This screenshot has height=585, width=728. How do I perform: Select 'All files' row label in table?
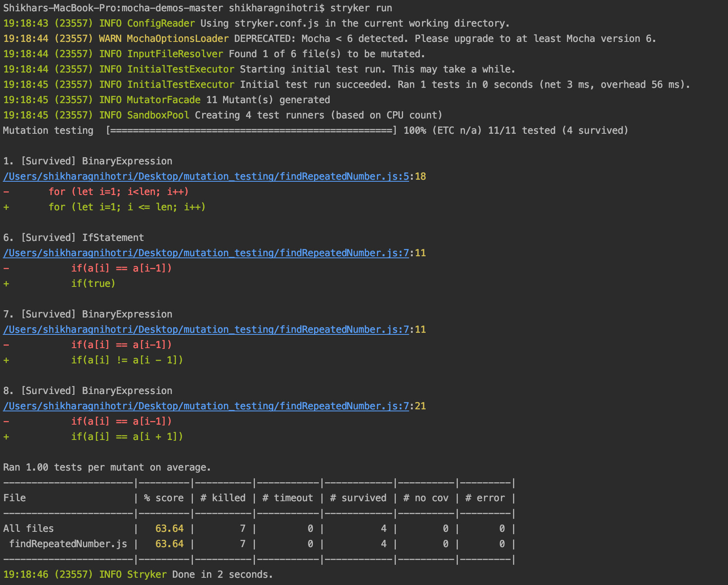(29, 529)
